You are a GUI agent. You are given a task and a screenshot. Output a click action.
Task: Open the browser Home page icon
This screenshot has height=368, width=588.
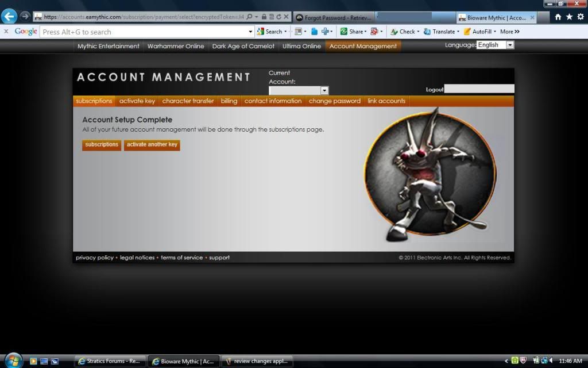pyautogui.click(x=558, y=17)
